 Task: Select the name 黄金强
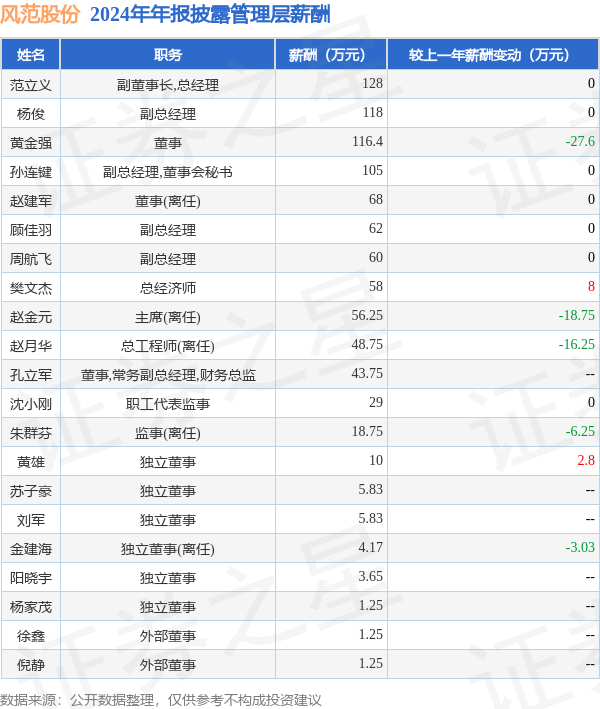(x=31, y=142)
